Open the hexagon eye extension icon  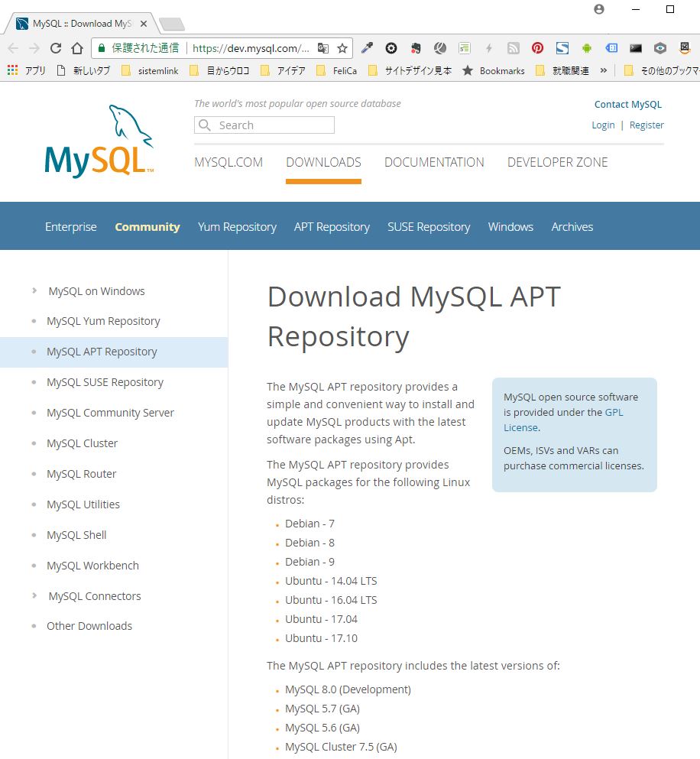click(659, 48)
